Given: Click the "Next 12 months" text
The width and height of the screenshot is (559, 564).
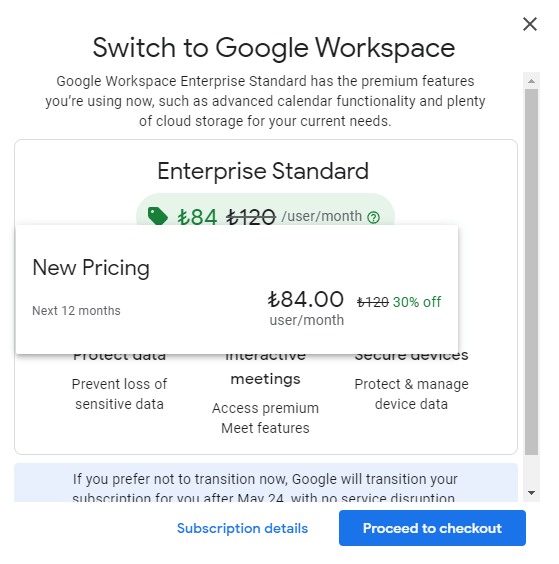Looking at the screenshot, I should [x=76, y=310].
